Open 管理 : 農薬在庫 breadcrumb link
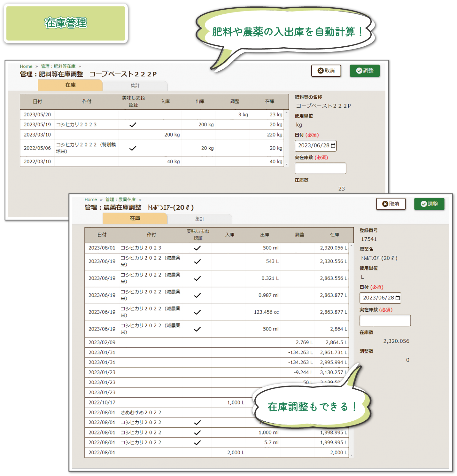Screen dimensions: 457x476 (120, 199)
